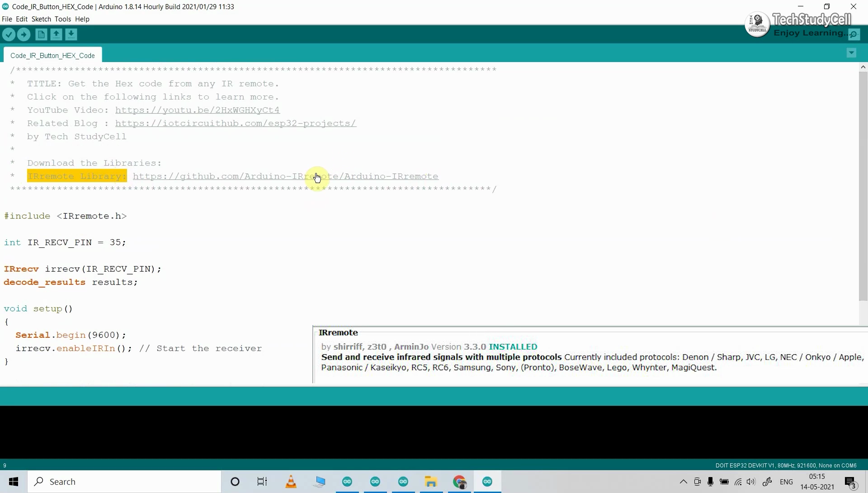Open the Sketch menu

point(41,19)
